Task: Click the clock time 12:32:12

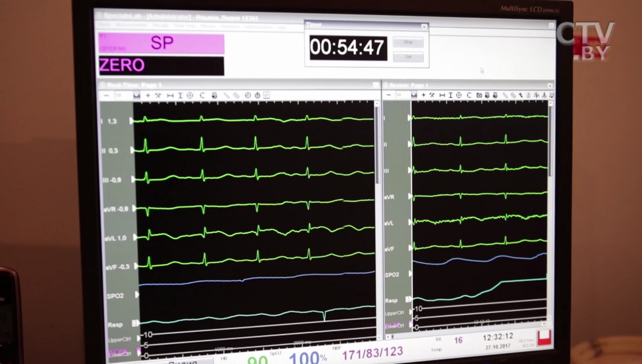Action: [498, 337]
